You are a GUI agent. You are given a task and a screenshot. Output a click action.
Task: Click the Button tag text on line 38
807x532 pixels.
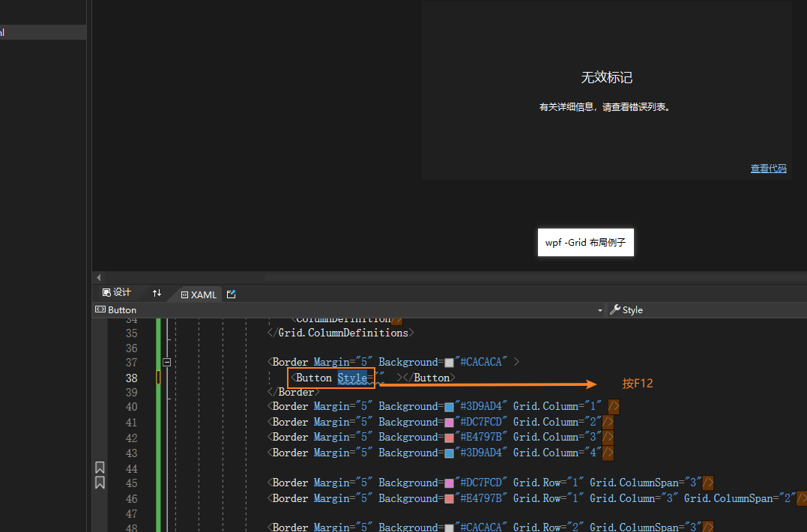pyautogui.click(x=313, y=378)
